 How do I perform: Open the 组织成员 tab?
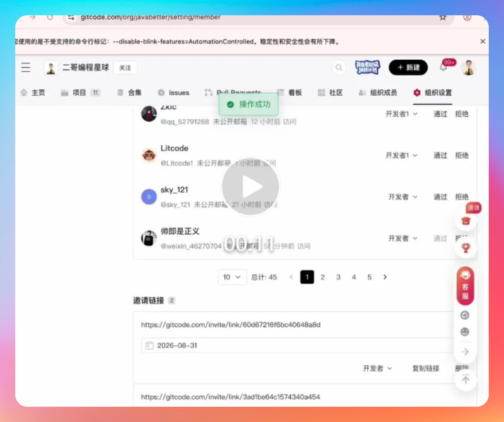tap(378, 93)
